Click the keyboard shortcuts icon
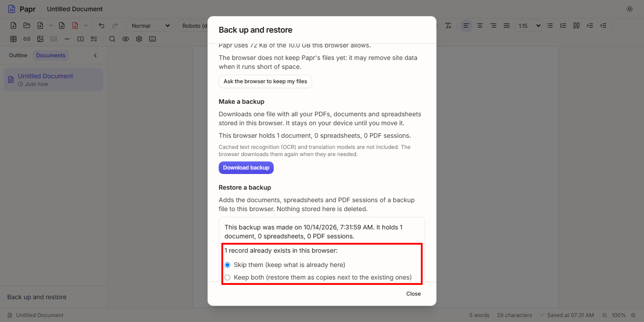The width and height of the screenshot is (644, 322). click(x=153, y=39)
